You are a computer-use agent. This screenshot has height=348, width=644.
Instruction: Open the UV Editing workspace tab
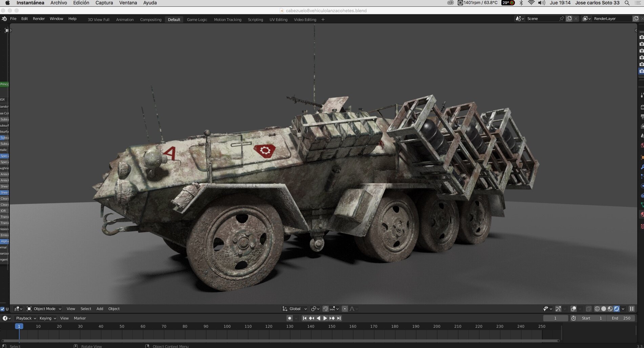click(x=278, y=20)
